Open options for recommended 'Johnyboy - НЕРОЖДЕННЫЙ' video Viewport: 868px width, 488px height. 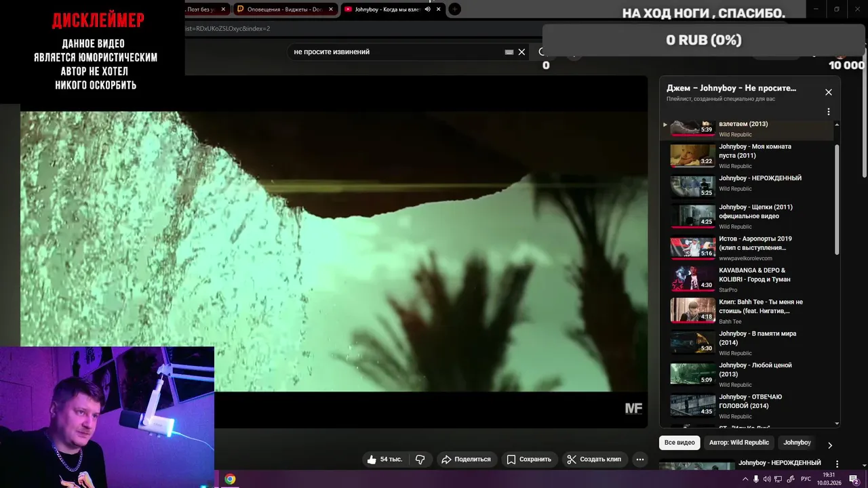coord(837,464)
